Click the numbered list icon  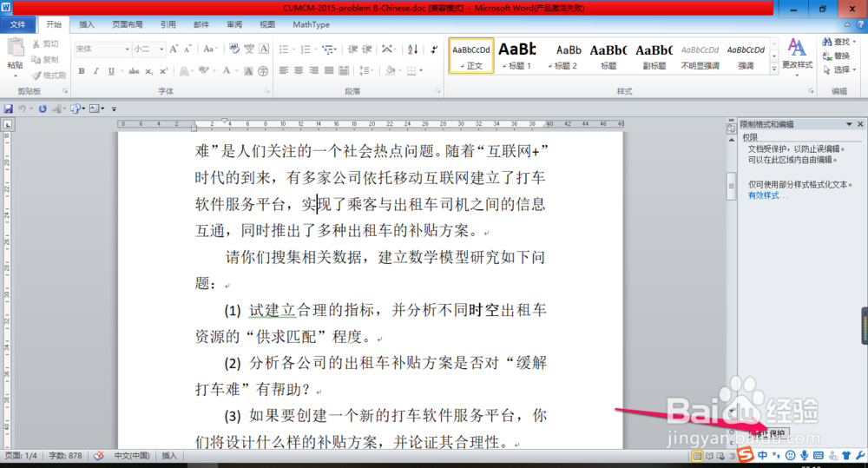point(305,49)
